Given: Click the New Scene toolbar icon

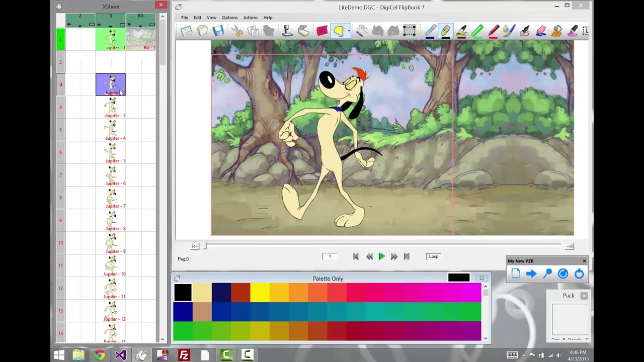Looking at the screenshot, I should [x=186, y=31].
